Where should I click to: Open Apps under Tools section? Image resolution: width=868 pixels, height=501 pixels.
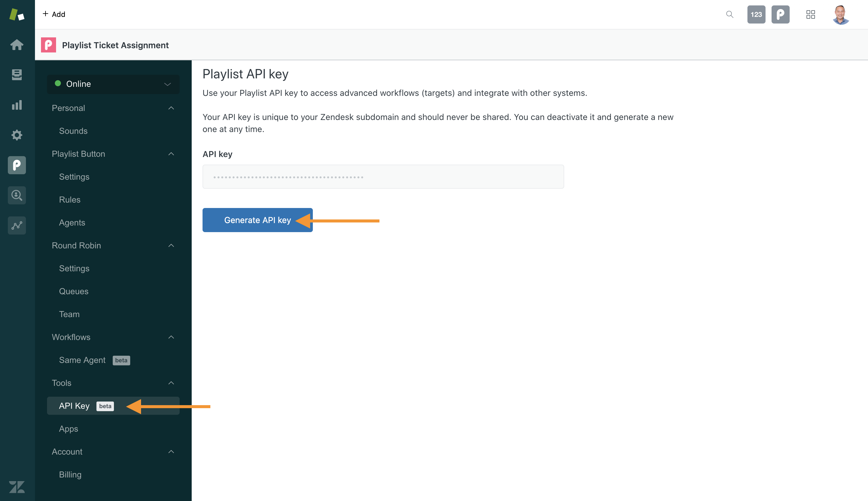pos(68,428)
